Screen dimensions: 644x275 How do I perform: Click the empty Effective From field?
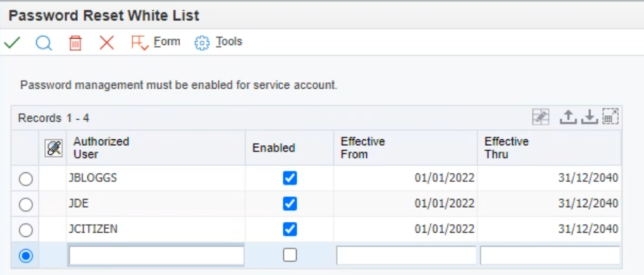[406, 255]
